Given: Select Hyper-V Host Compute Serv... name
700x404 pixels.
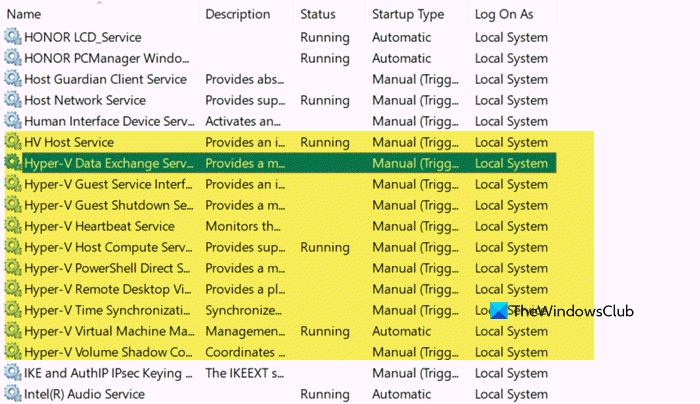Looking at the screenshot, I should pyautogui.click(x=108, y=247).
